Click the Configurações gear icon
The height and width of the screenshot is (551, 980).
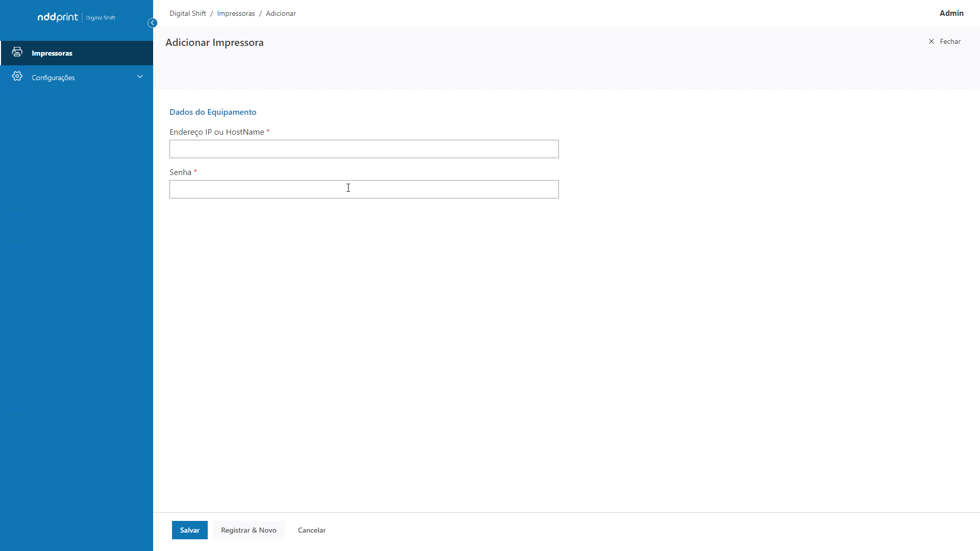tap(17, 77)
